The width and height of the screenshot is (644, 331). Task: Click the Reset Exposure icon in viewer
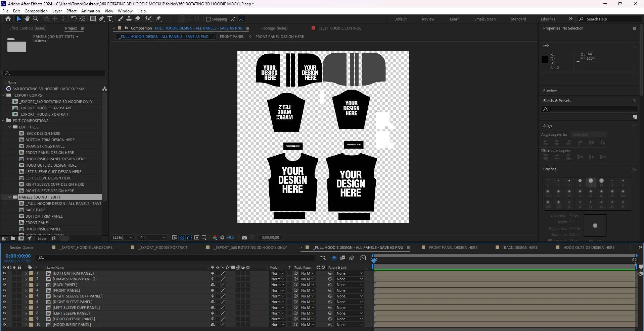(222, 238)
